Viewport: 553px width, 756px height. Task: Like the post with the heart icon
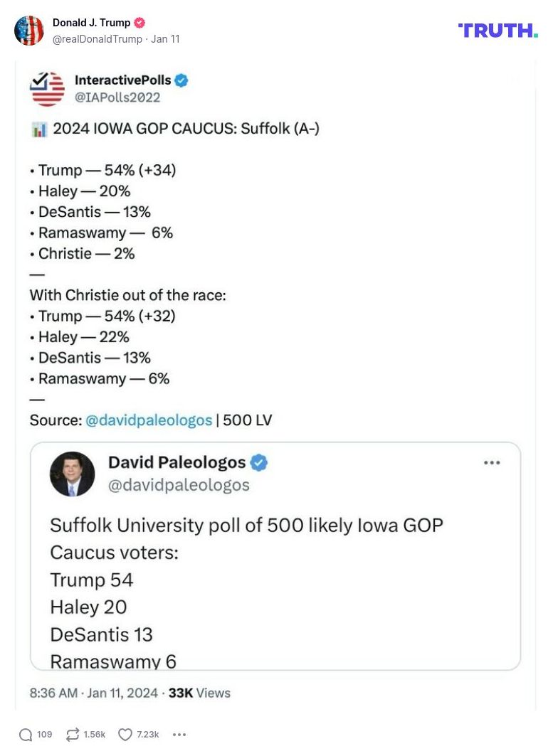point(125,735)
